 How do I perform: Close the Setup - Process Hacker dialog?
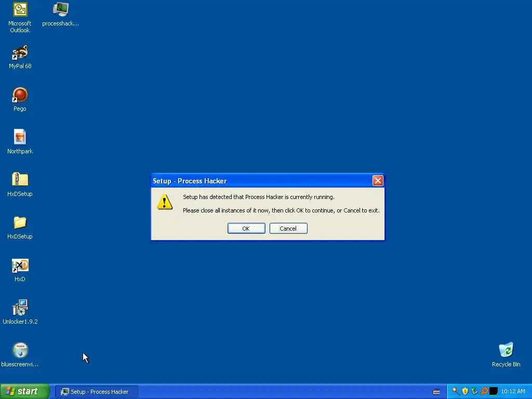pos(378,180)
